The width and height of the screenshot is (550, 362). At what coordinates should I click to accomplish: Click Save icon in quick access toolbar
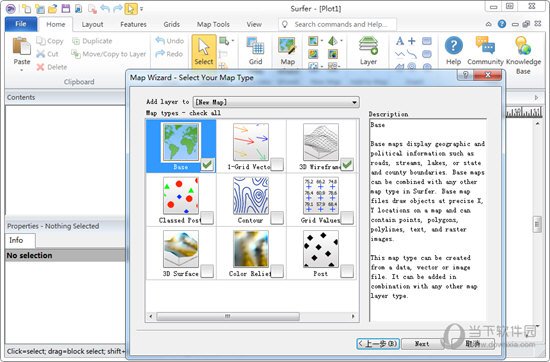(x=66, y=8)
